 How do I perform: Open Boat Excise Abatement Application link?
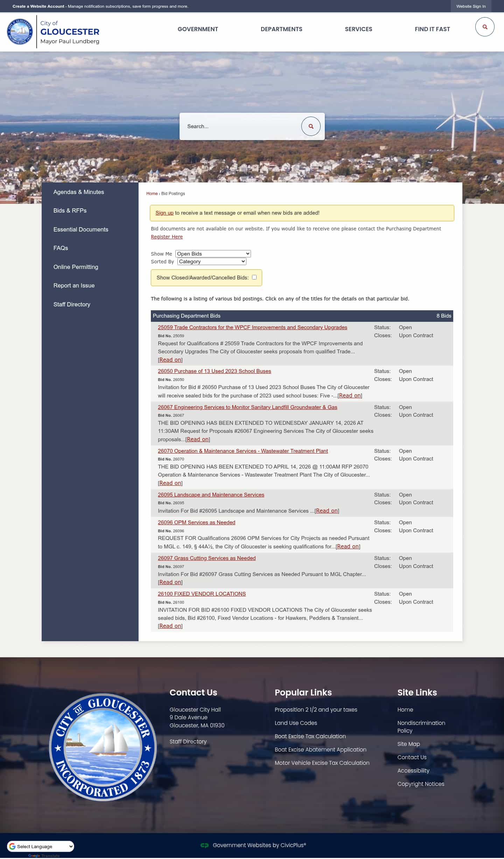[x=320, y=750]
